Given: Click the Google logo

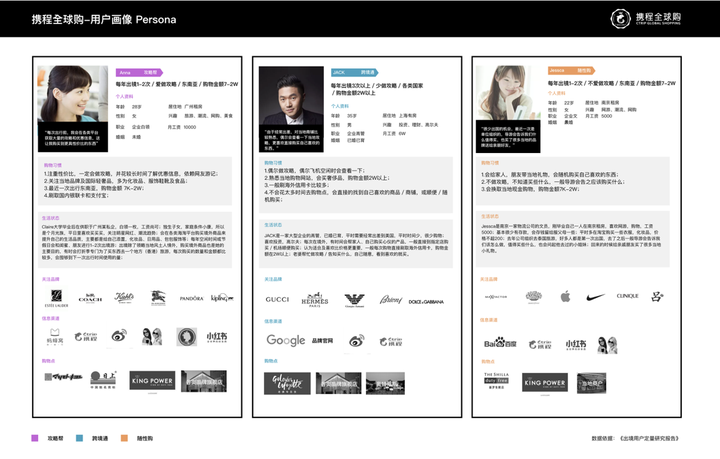Looking at the screenshot, I should 286,340.
